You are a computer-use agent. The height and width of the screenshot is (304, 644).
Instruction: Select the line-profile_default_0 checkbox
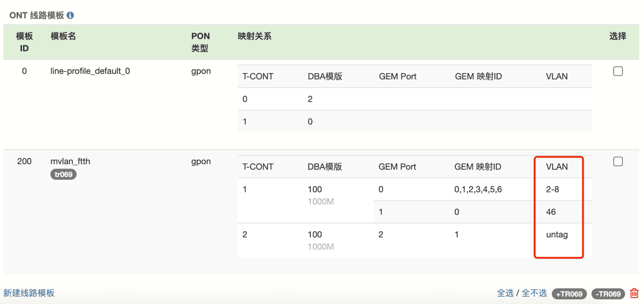click(x=618, y=71)
